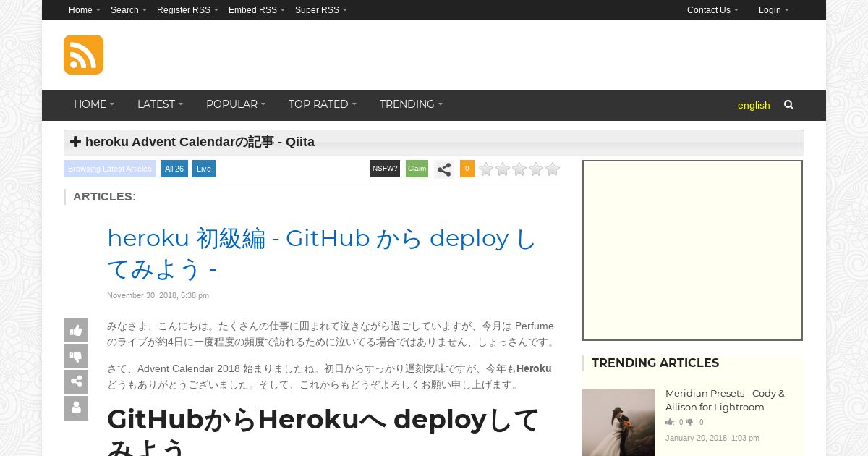Click the January 20, 2018 trending article date
This screenshot has height=456, width=868.
[x=712, y=438]
